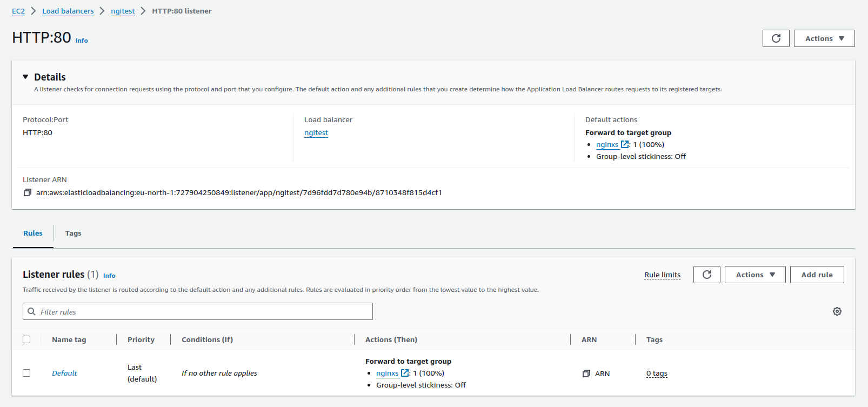
Task: Check the Default rule row checkbox
Action: click(x=26, y=373)
